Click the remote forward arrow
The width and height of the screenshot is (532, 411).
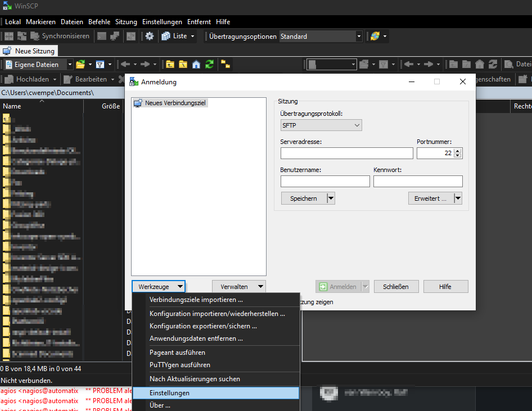(428, 65)
